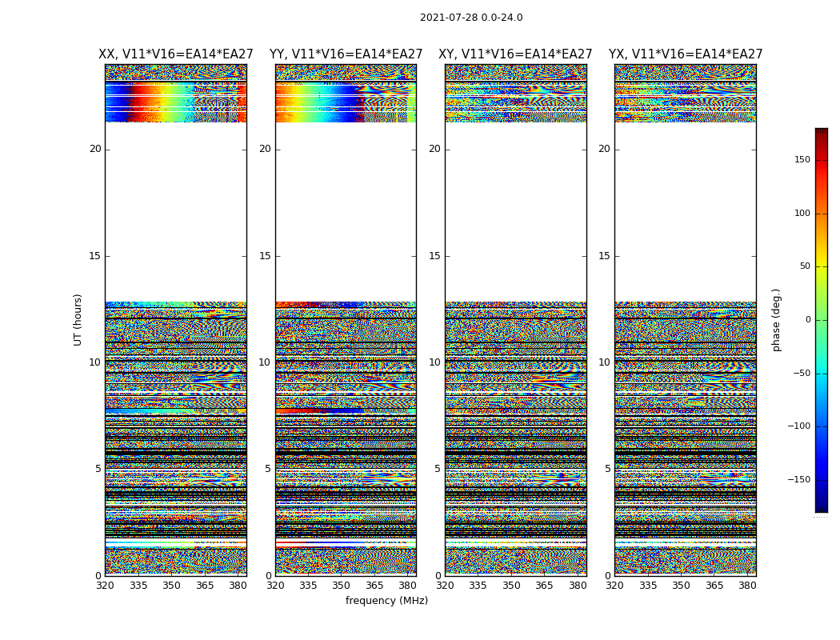Click the YX, V11*V16=EA14*EA27 panel title

685,54
